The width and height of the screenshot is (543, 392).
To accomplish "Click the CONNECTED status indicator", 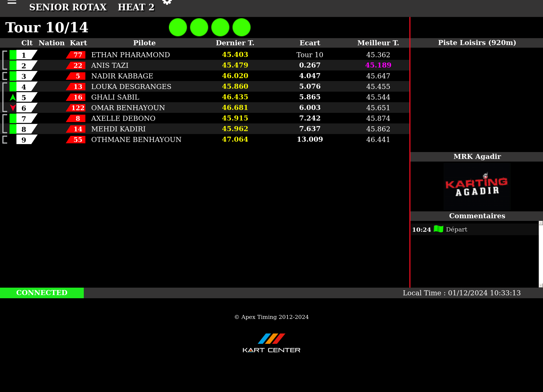I will click(42, 293).
